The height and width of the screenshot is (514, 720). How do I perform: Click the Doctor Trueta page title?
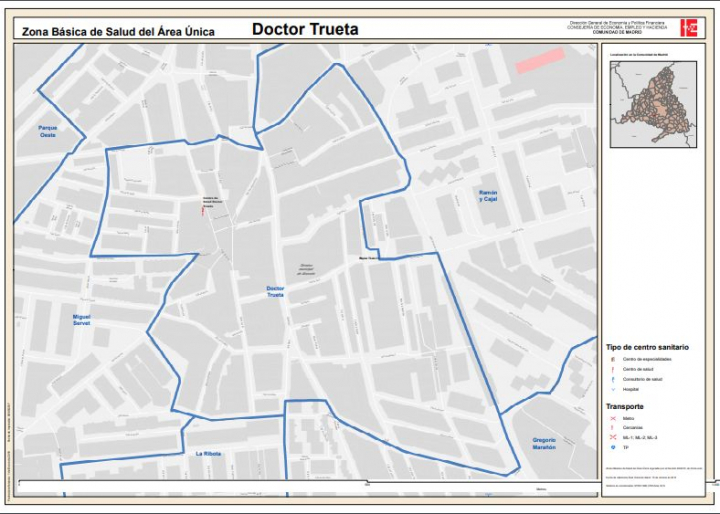tap(305, 29)
